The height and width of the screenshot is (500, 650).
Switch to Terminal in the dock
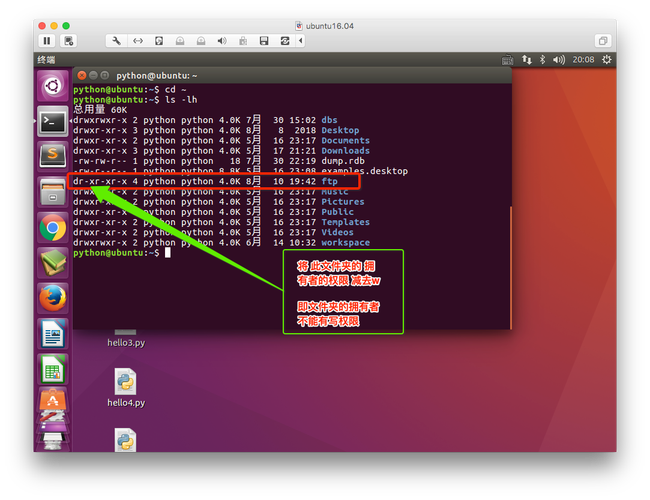point(52,122)
